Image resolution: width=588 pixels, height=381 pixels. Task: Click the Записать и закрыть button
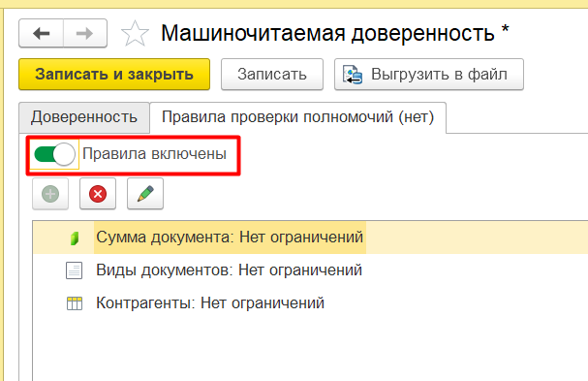tap(114, 75)
